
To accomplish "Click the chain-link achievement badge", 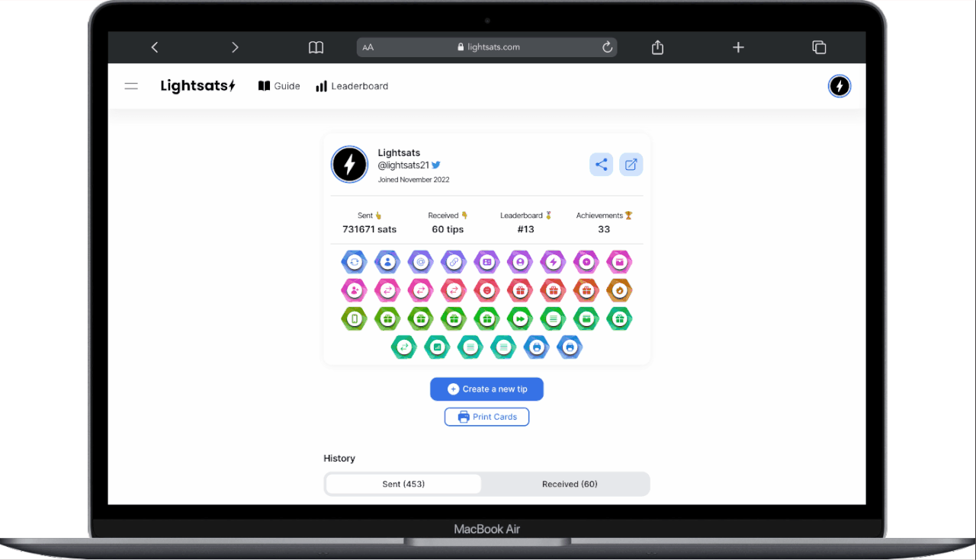I will (x=454, y=262).
